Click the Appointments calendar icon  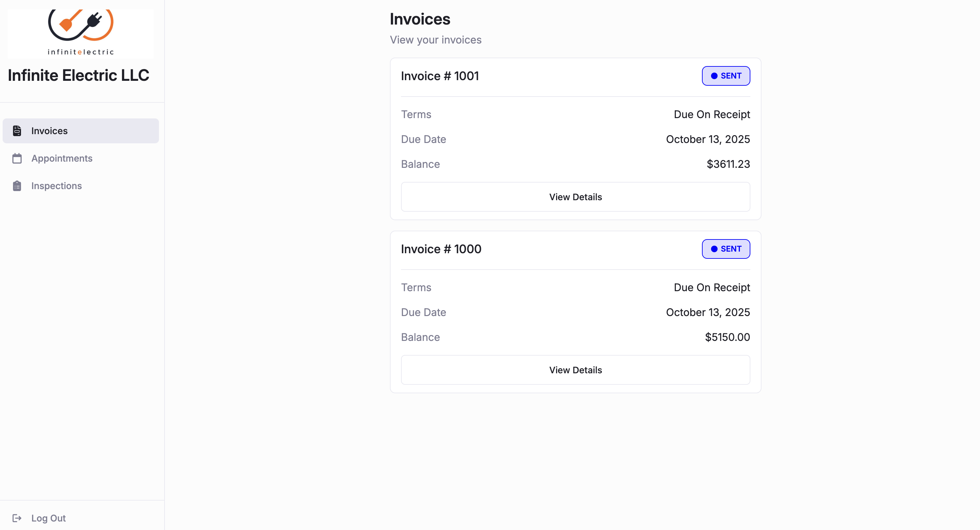17,158
